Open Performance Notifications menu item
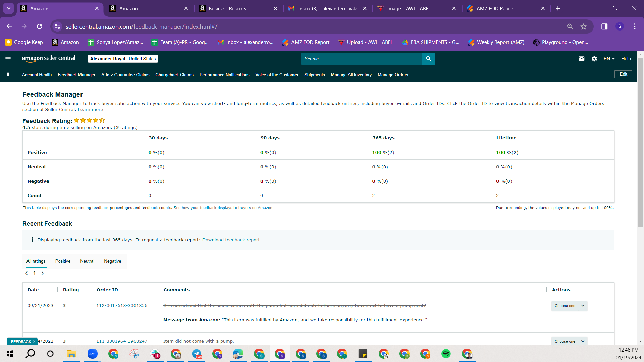The height and width of the screenshot is (362, 644). point(224,75)
